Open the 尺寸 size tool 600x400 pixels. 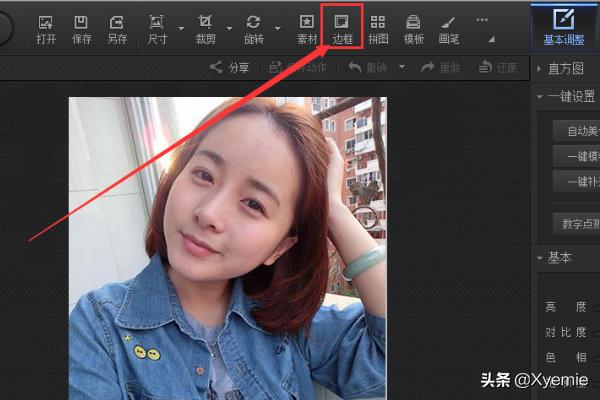point(157,29)
